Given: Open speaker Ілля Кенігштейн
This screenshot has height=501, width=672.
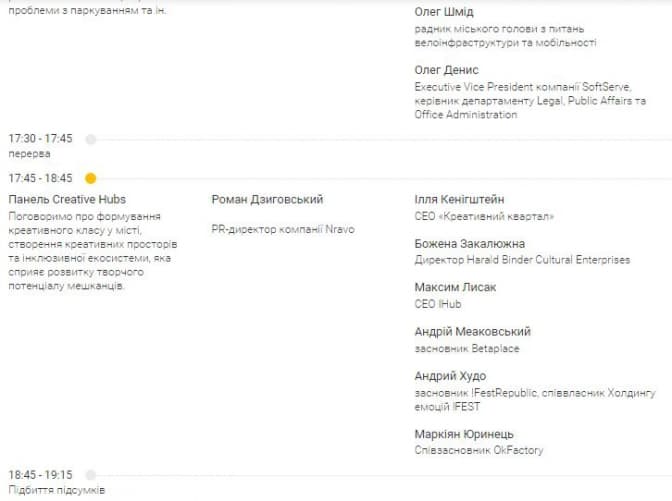Looking at the screenshot, I should pos(459,200).
